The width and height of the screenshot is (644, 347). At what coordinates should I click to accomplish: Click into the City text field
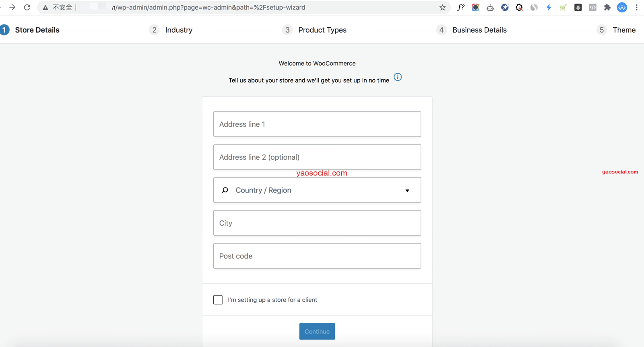point(317,223)
